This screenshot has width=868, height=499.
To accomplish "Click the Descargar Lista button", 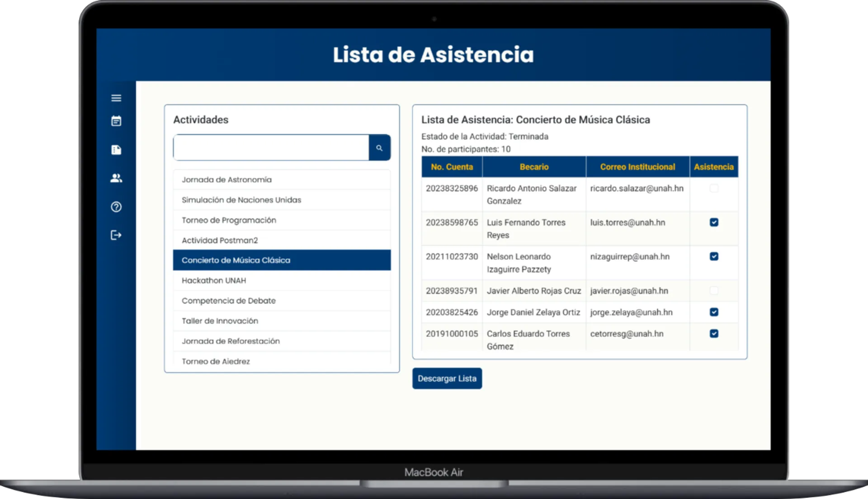I will [x=447, y=378].
